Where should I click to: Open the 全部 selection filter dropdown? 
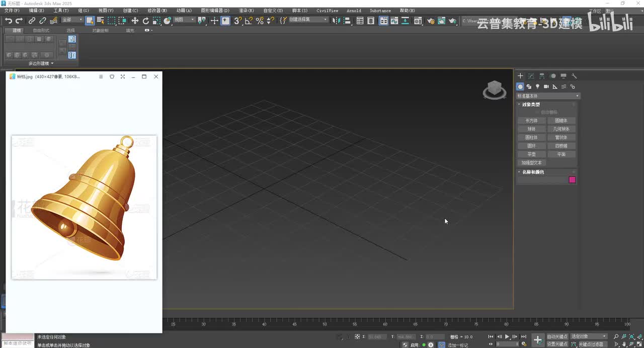72,20
